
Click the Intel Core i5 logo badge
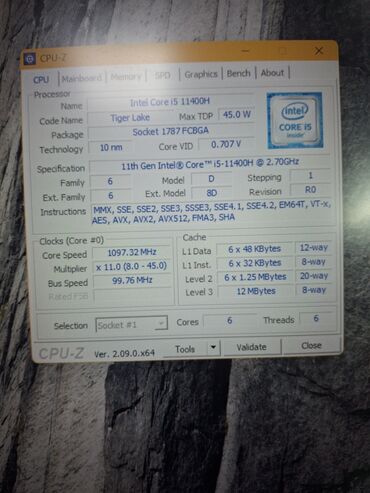point(295,121)
